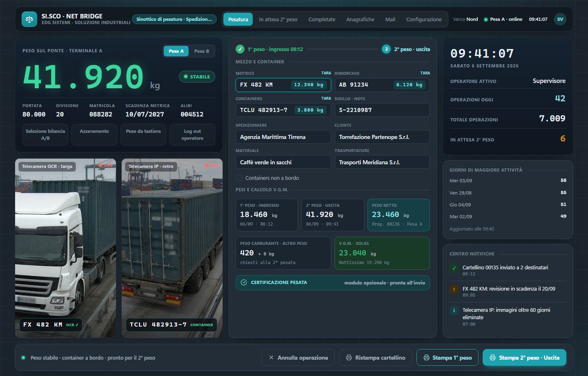
Task: Click the green online status dot for Pesa A
Action: pyautogui.click(x=486, y=20)
